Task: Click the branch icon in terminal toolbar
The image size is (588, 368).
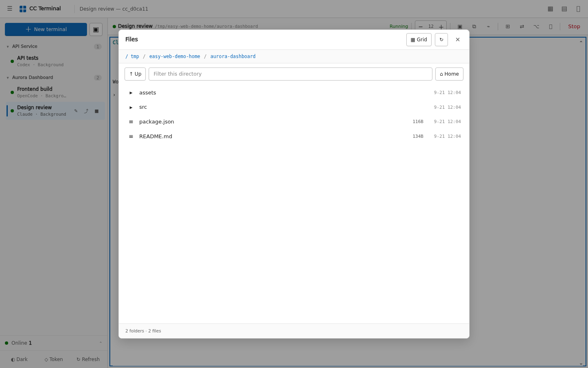Action: [x=536, y=27]
